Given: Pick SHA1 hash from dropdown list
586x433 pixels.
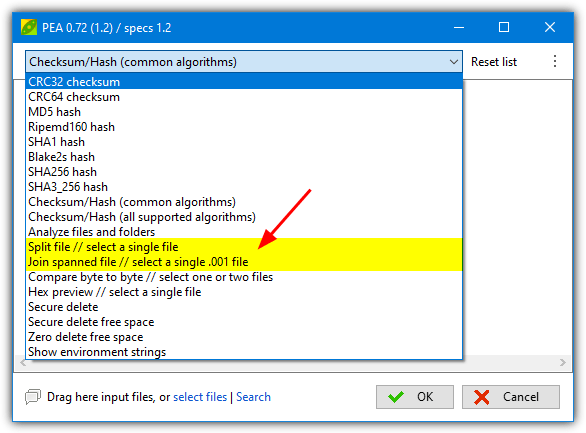Looking at the screenshot, I should [x=244, y=142].
